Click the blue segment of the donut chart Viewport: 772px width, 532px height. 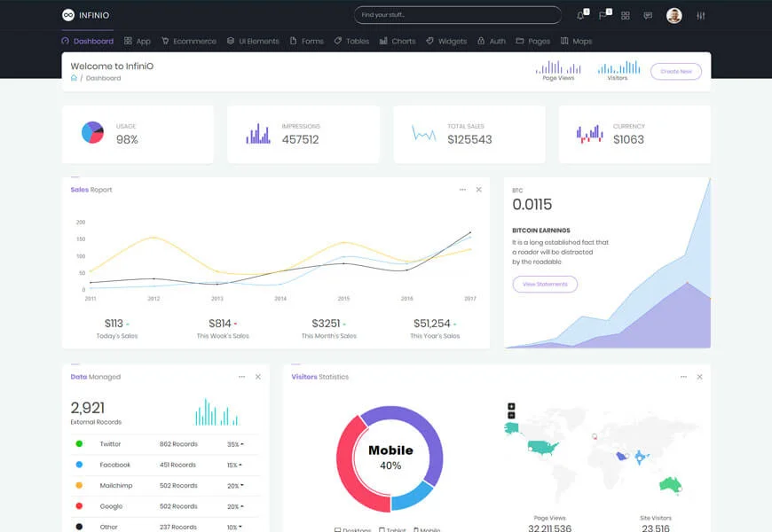click(412, 496)
